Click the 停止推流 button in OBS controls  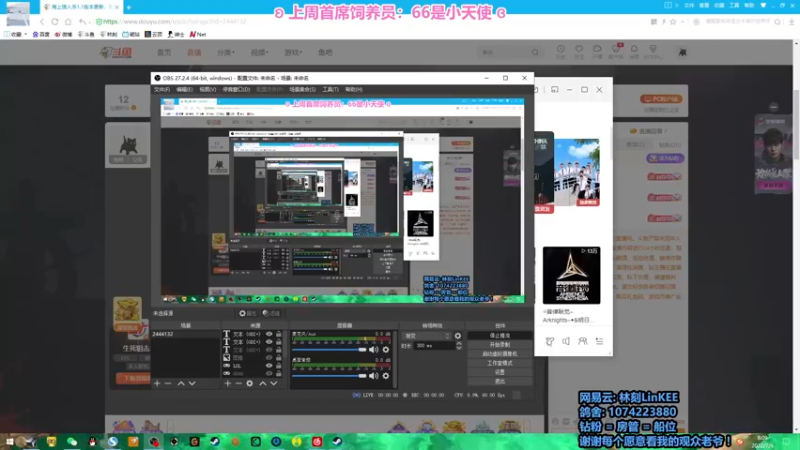(499, 336)
